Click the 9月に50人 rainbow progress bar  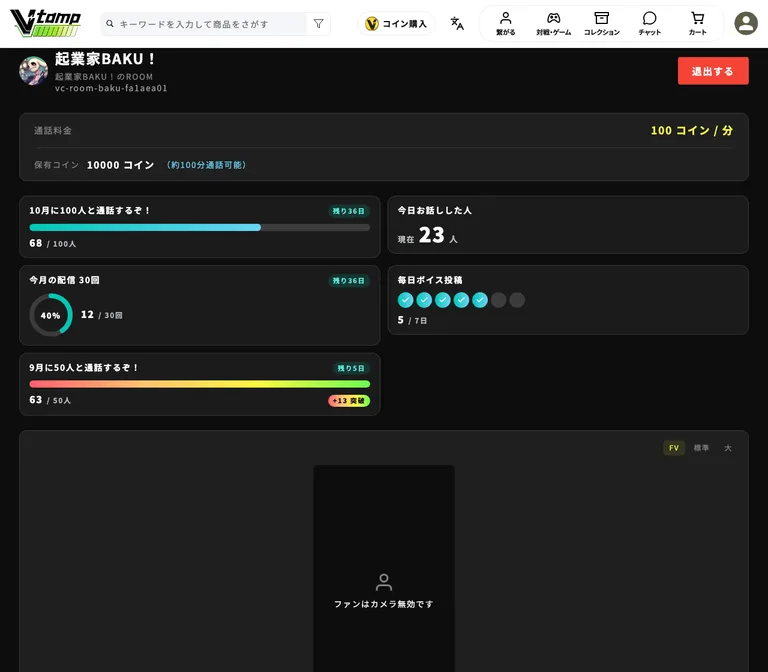pyautogui.click(x=199, y=384)
